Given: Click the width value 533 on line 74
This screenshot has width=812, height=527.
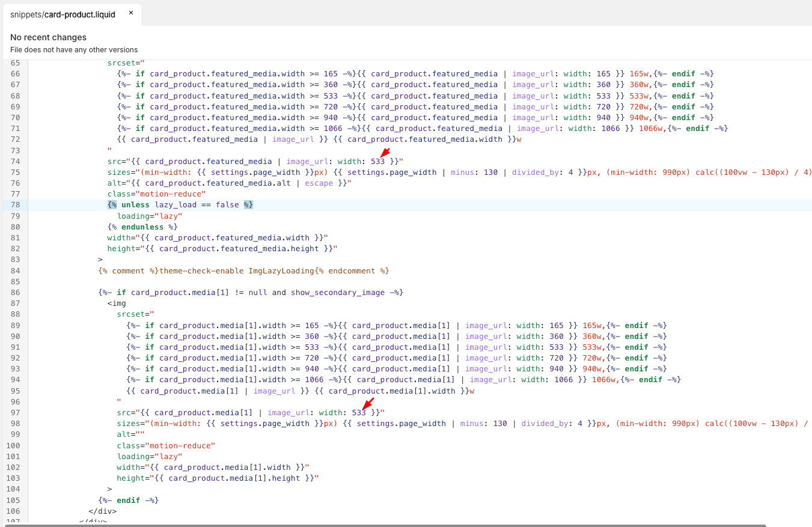Looking at the screenshot, I should tap(377, 161).
